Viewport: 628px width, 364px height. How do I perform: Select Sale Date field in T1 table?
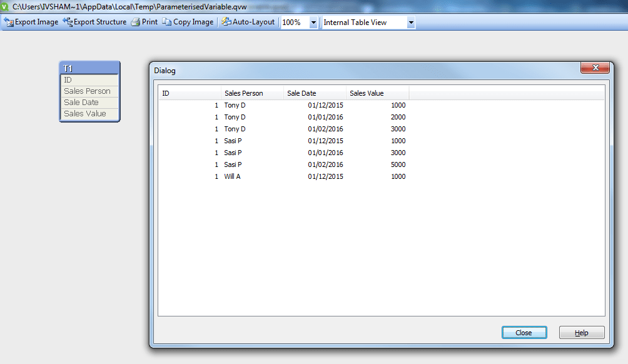[x=89, y=103]
